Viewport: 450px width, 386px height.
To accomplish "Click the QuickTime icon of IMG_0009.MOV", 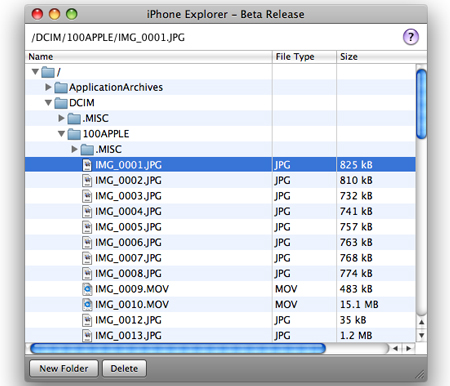I will click(x=87, y=289).
